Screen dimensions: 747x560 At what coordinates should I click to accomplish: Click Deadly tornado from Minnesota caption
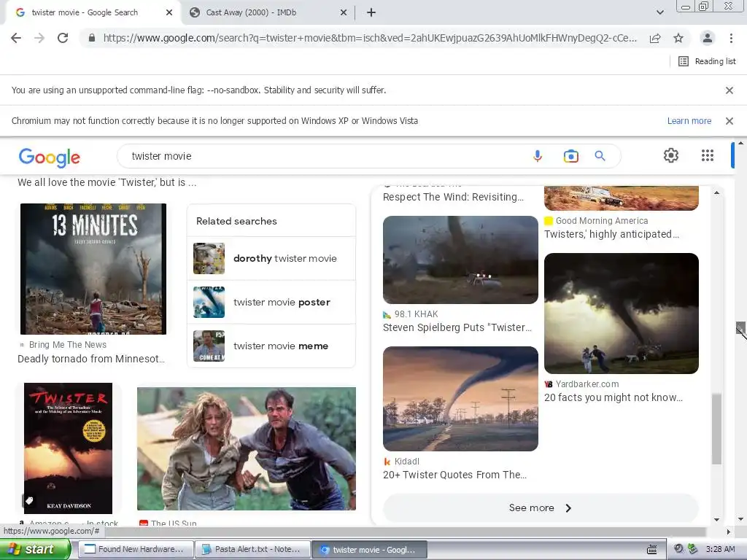point(91,359)
